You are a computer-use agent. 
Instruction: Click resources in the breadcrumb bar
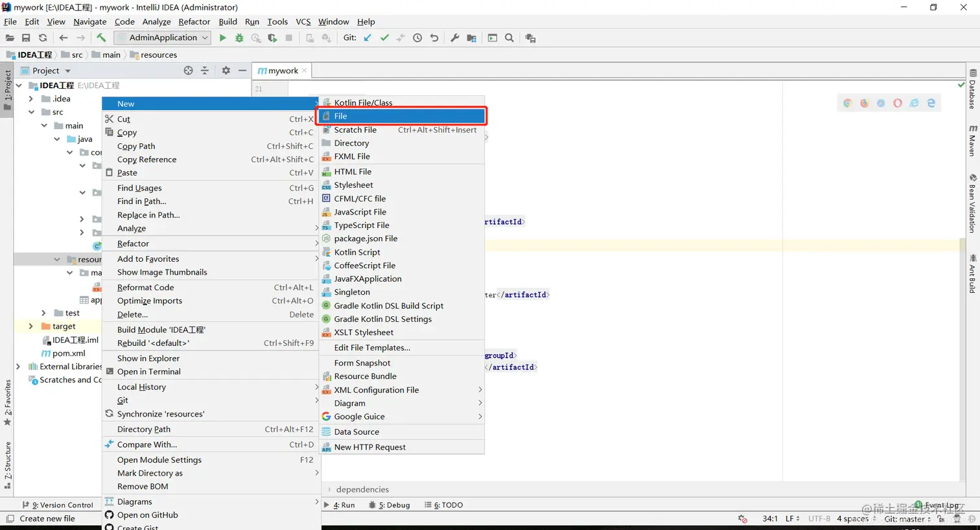click(x=159, y=55)
